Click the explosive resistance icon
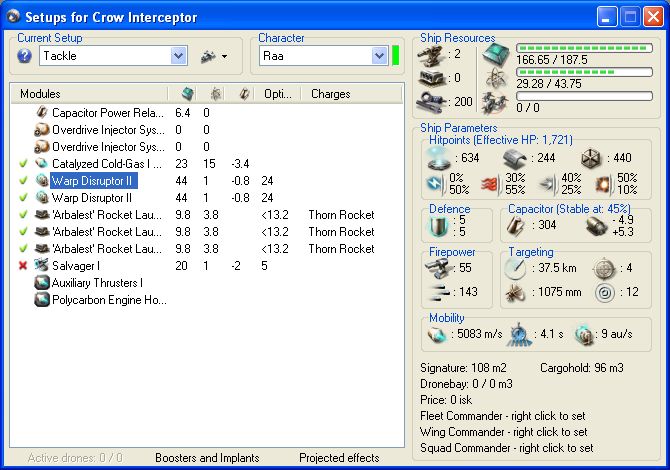 pyautogui.click(x=604, y=184)
